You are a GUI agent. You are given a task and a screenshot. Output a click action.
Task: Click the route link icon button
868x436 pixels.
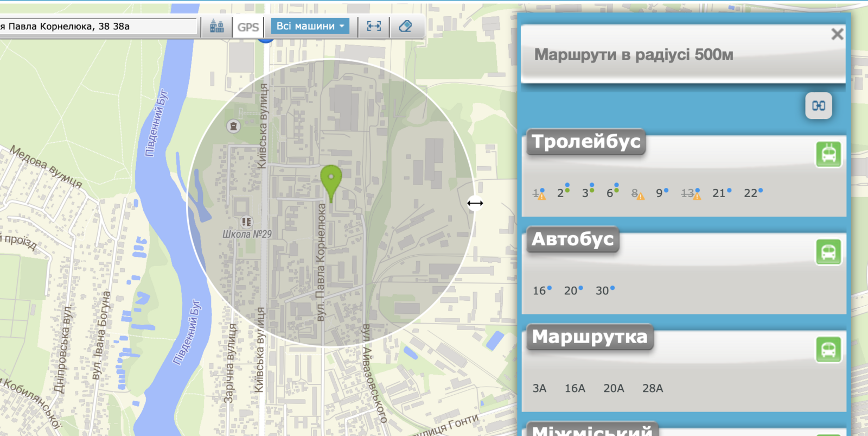point(818,106)
